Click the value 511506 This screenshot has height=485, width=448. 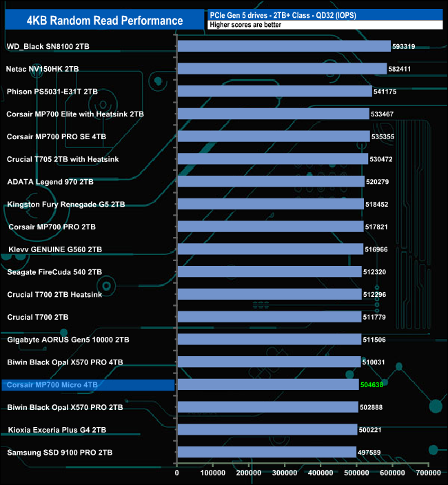(374, 340)
